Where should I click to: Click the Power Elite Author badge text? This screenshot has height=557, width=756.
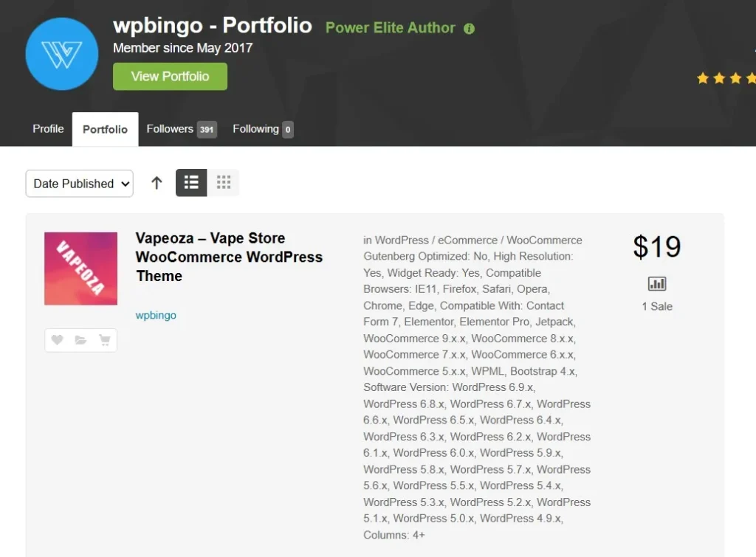(390, 28)
